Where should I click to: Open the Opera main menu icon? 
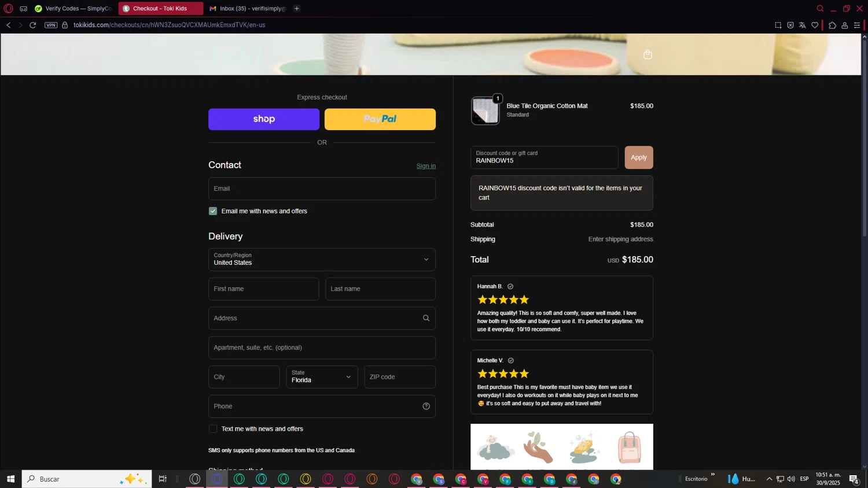[8, 9]
